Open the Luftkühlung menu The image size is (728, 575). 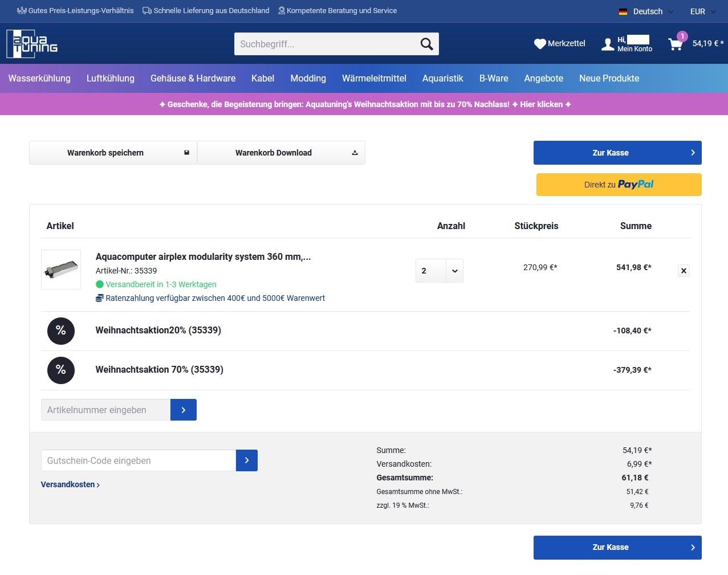pyautogui.click(x=111, y=79)
